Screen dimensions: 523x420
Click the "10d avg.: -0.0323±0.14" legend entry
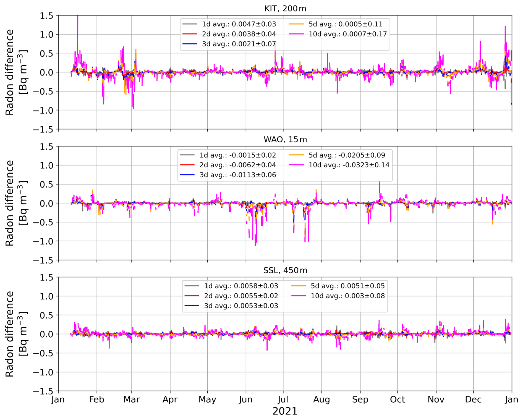349,165
